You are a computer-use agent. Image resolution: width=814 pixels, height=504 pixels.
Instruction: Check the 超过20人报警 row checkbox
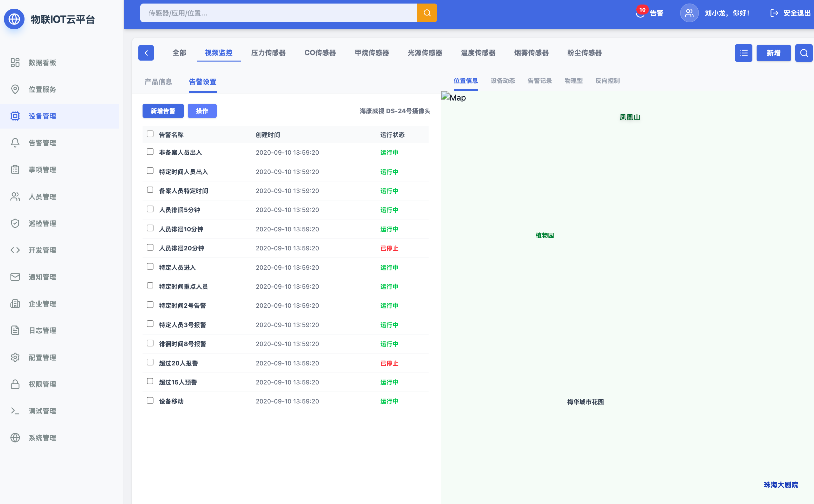pyautogui.click(x=150, y=362)
